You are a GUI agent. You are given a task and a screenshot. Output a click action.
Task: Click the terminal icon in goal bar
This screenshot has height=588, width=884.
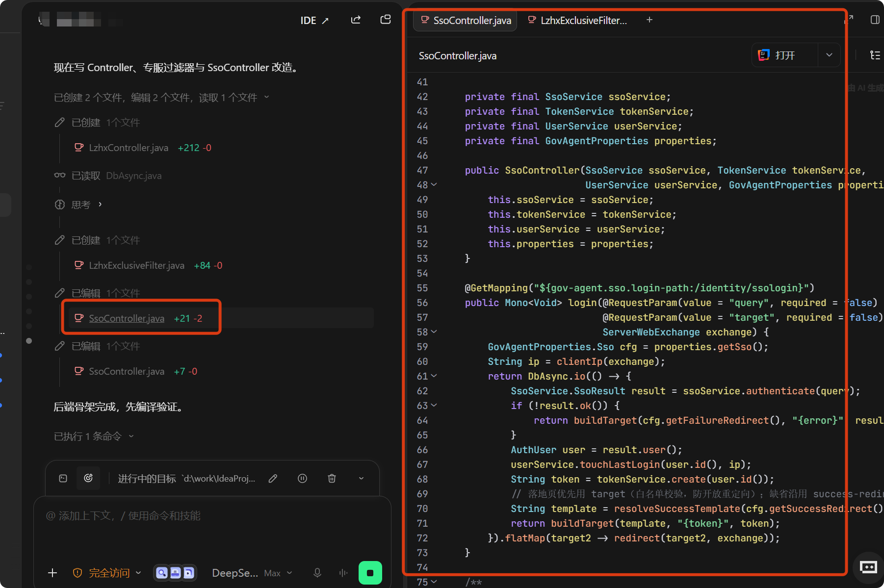(x=63, y=478)
